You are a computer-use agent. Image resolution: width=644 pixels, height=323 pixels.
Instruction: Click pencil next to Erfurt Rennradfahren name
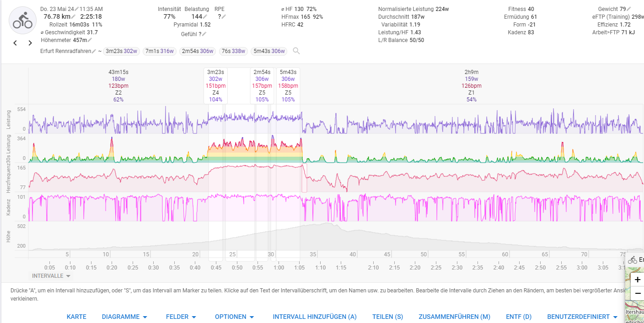tap(94, 51)
